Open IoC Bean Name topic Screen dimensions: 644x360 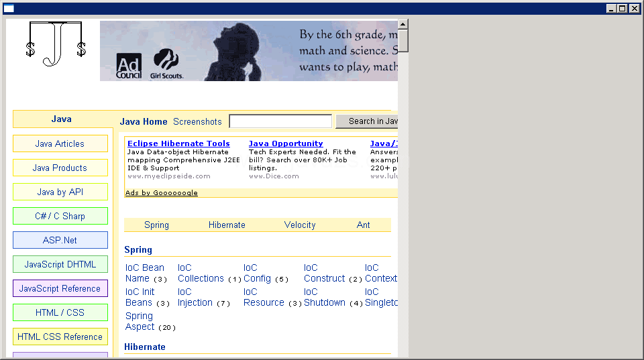[x=144, y=273]
